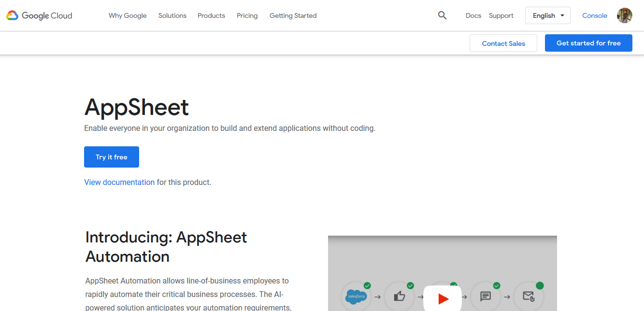Open the Why Google menu
Image resolution: width=644 pixels, height=311 pixels.
click(128, 15)
